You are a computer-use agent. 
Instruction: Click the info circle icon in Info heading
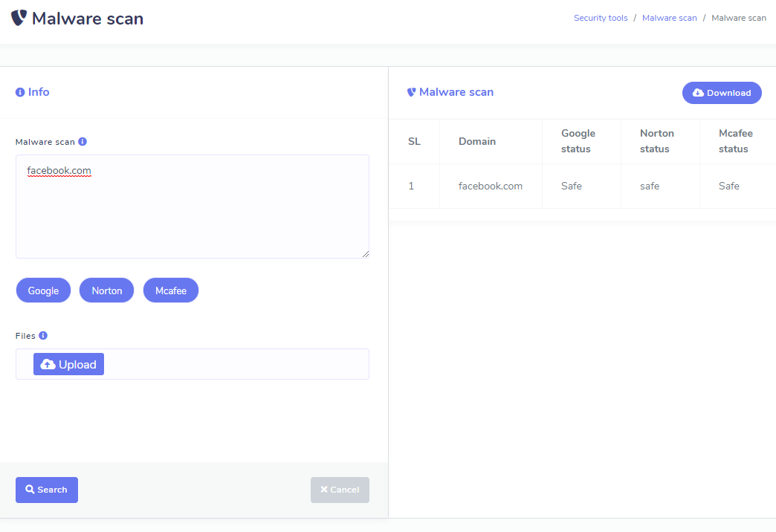[20, 92]
